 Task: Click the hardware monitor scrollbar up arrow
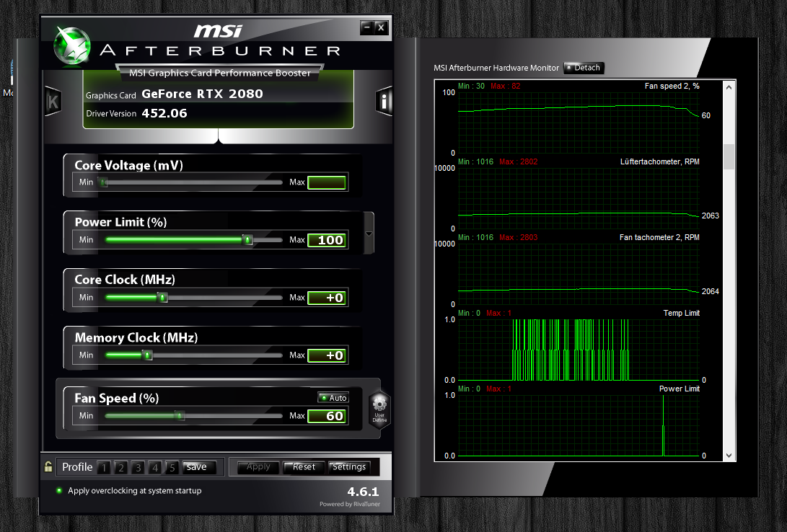(x=729, y=87)
